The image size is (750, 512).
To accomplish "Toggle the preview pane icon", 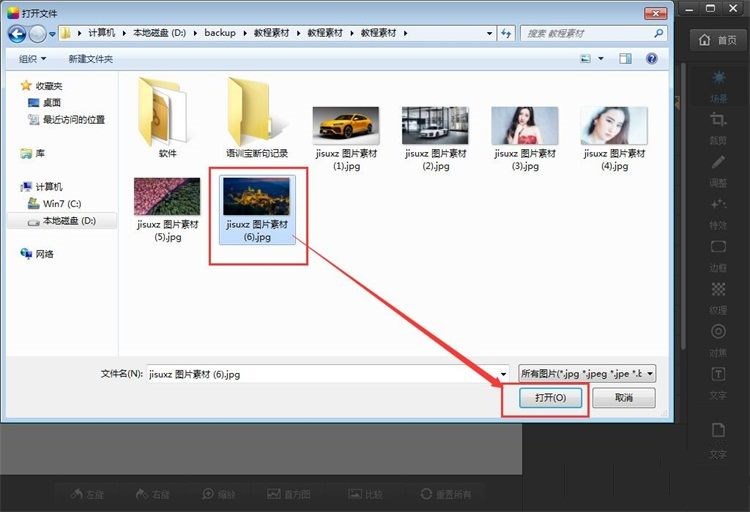I will pyautogui.click(x=626, y=59).
